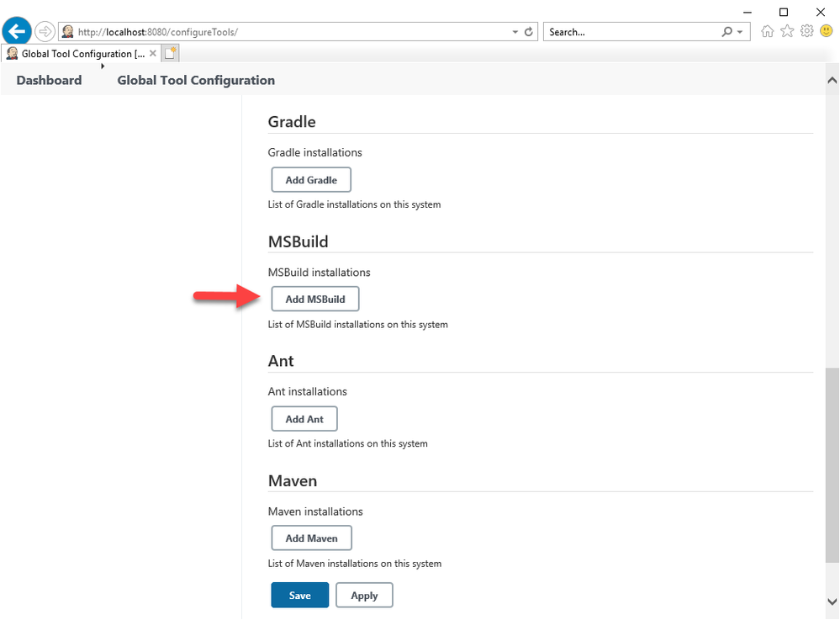
Task: Click the vertical scrollbar thumb
Action: (x=832, y=465)
